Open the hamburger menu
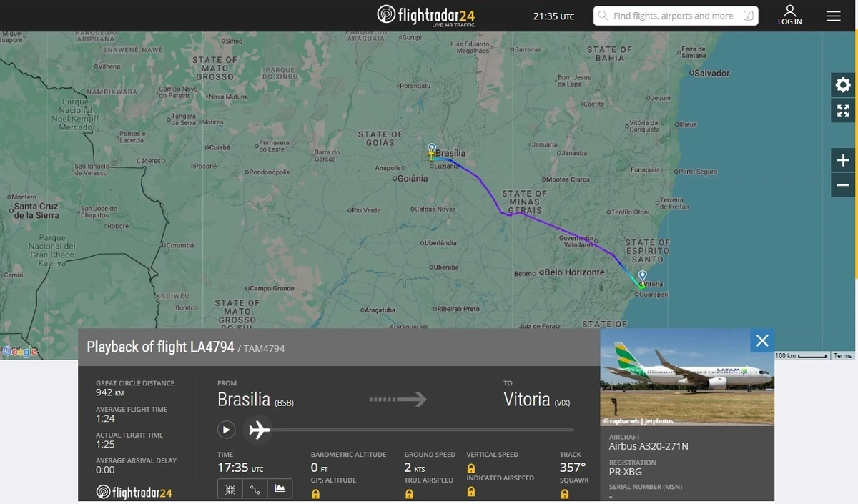Image resolution: width=858 pixels, height=504 pixels. [833, 16]
